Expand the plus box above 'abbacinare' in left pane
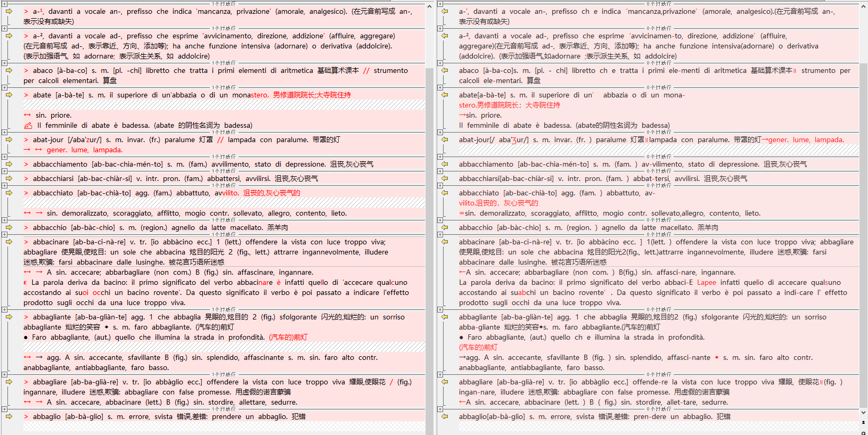The width and height of the screenshot is (868, 435). 4,234
